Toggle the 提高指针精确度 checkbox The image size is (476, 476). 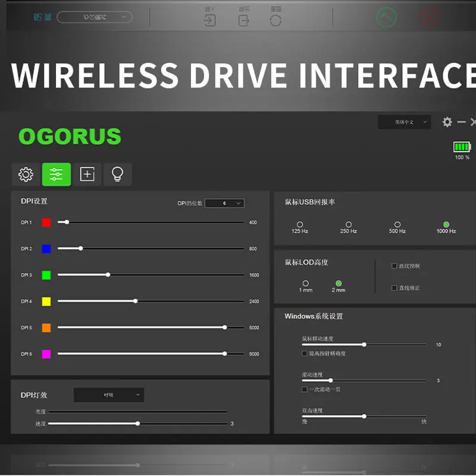point(305,353)
